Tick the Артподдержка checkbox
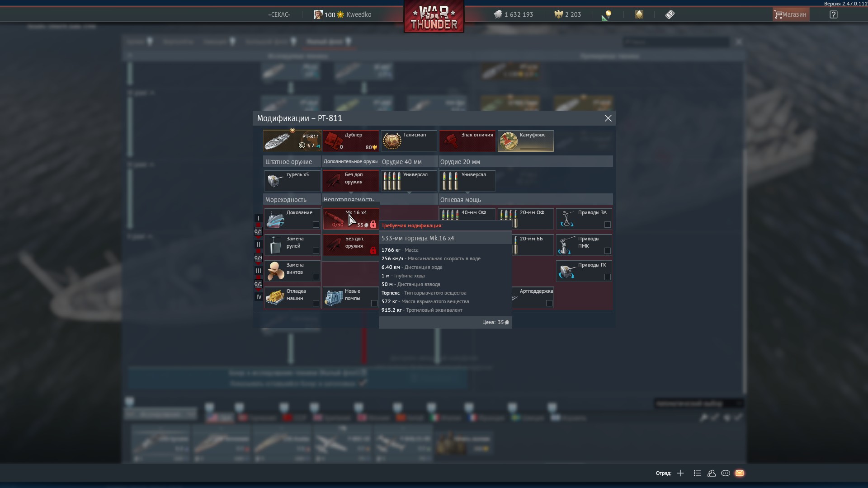868x488 pixels. click(x=549, y=303)
